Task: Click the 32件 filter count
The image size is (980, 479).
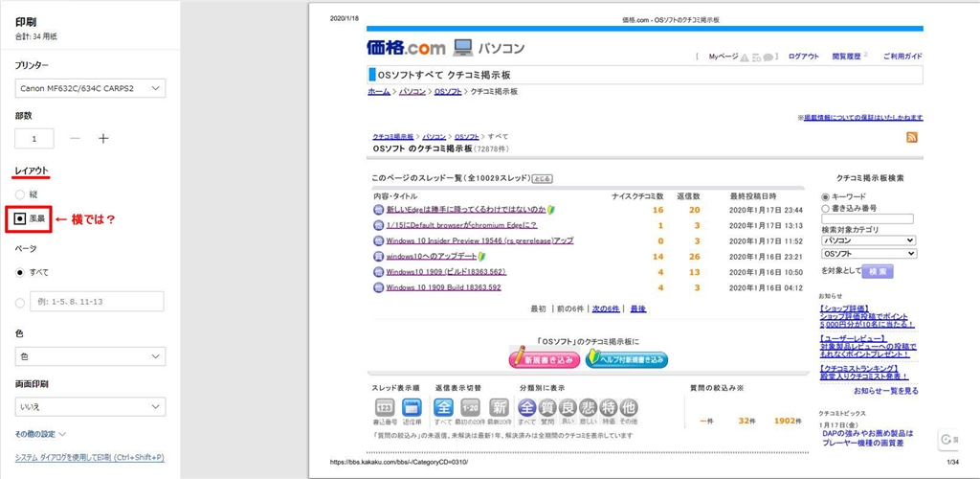Action: click(x=746, y=422)
